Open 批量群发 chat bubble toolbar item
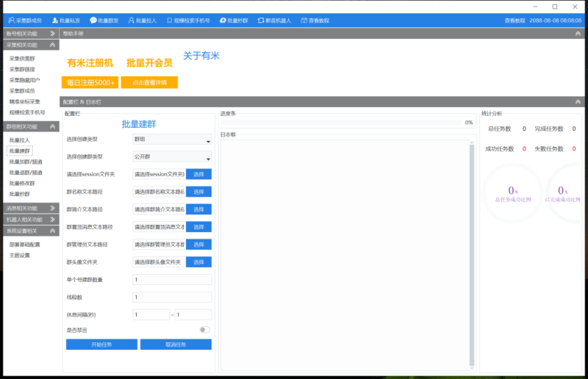Viewport: 588px width, 379px height. click(x=104, y=21)
